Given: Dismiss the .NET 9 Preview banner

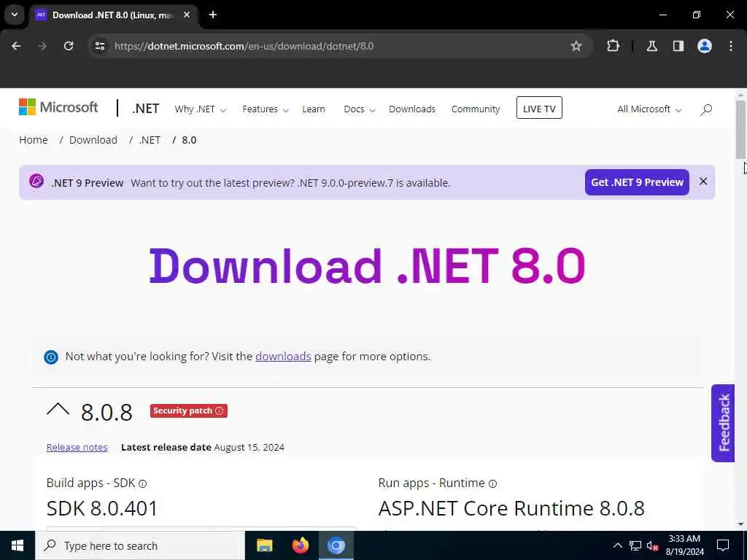Looking at the screenshot, I should tap(703, 182).
